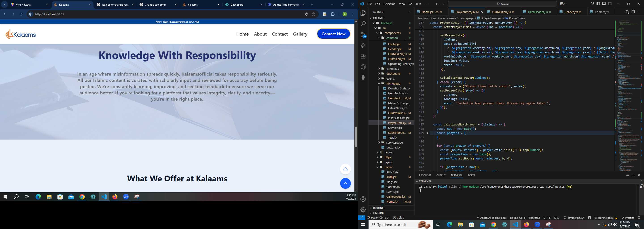Open the Selection menu in VS Code
This screenshot has width=644, height=229.
coord(389,4)
